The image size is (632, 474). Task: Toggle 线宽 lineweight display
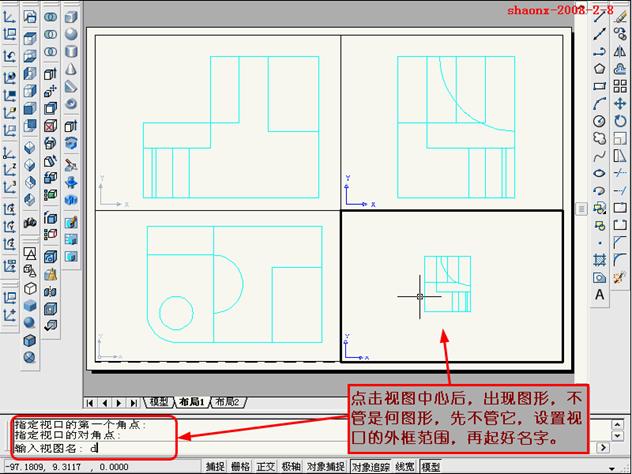[405, 466]
